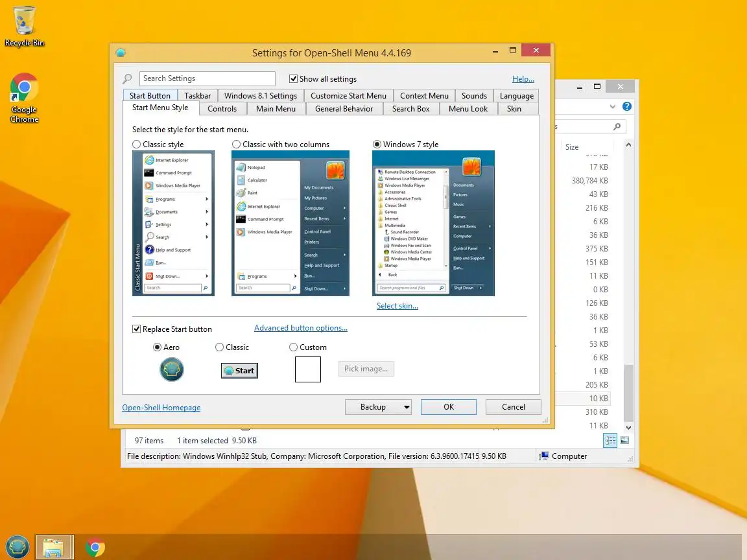747x560 pixels.
Task: Click the Open-Shell title bar shell icon
Action: pyautogui.click(x=121, y=53)
